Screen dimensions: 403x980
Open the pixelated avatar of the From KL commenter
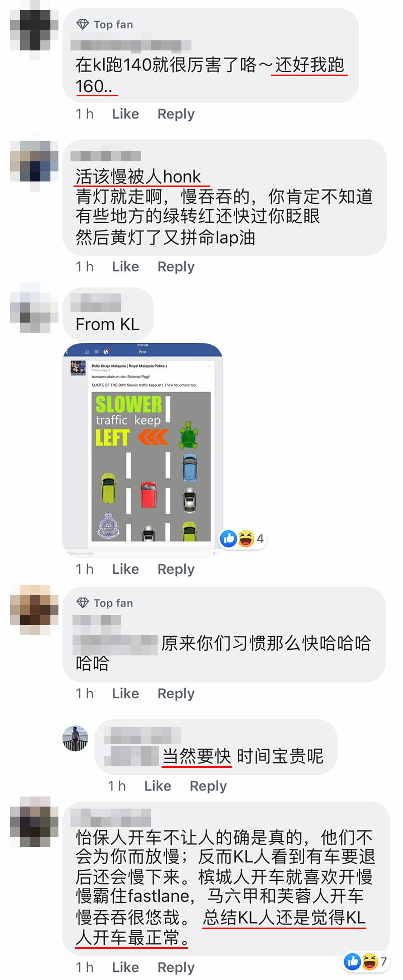[x=35, y=307]
